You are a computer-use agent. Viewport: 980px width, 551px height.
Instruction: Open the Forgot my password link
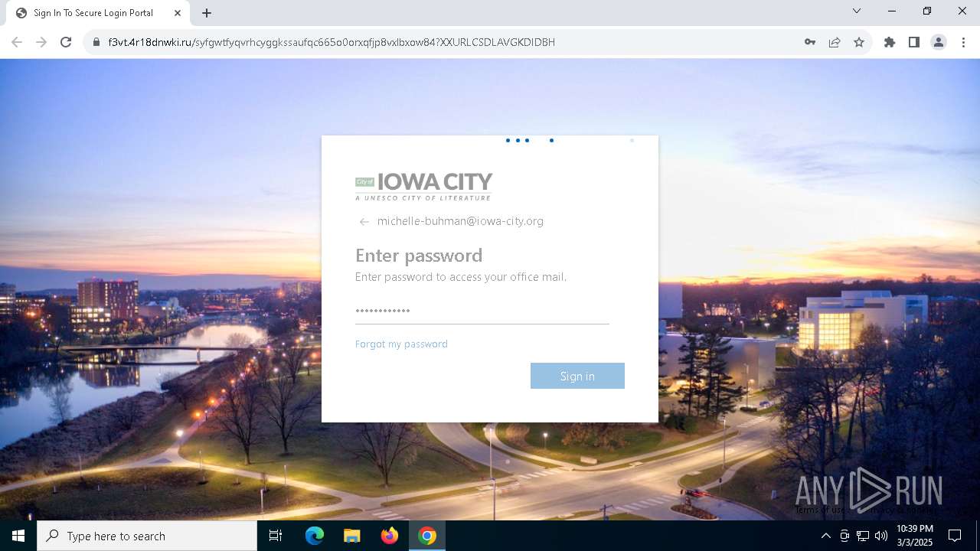[x=401, y=344]
